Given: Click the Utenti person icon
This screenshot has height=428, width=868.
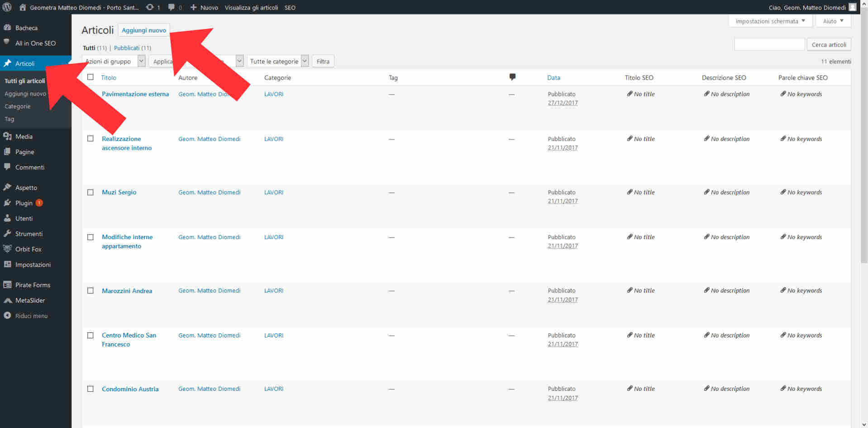Looking at the screenshot, I should click(7, 218).
